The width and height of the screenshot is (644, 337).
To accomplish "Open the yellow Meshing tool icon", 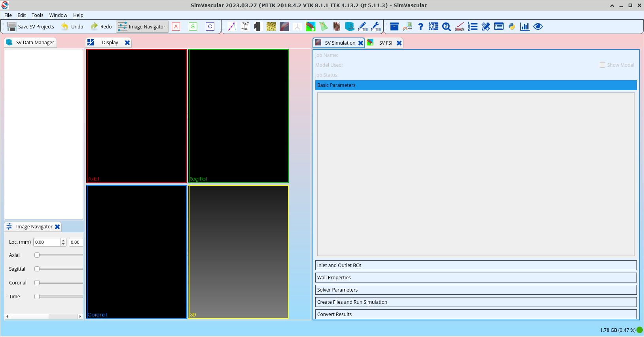I will 271,26.
